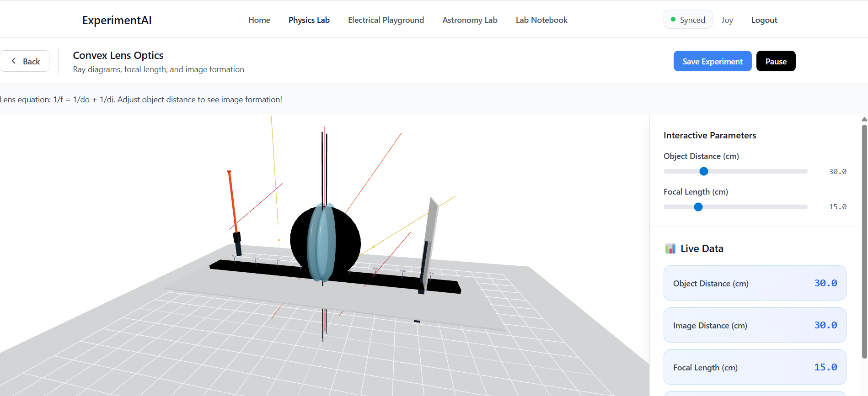The width and height of the screenshot is (868, 396).
Task: Open Electrical Playground
Action: (x=386, y=20)
